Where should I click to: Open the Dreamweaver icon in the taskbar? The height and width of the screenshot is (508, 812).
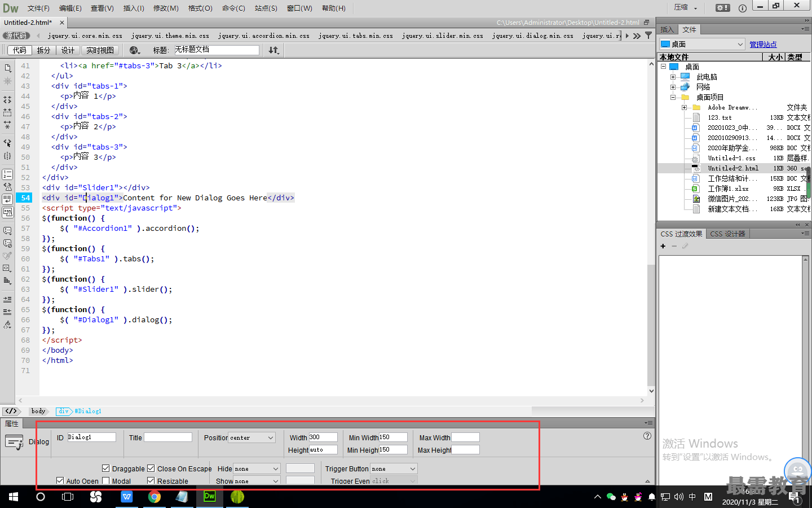[x=209, y=497]
